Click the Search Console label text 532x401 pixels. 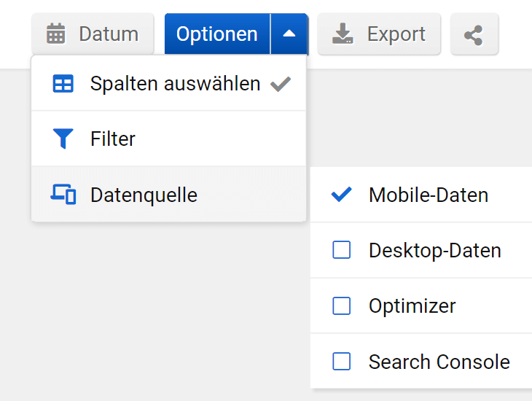439,361
